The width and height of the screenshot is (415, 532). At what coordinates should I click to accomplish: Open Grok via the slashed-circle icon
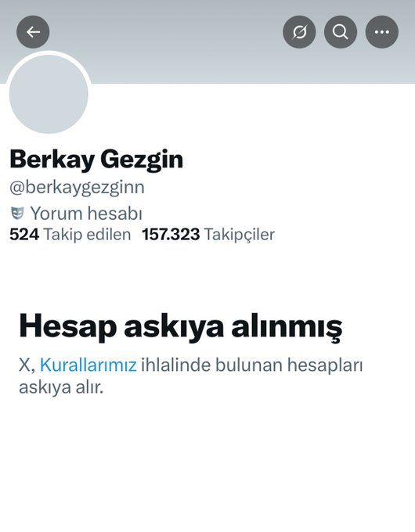[x=299, y=32]
